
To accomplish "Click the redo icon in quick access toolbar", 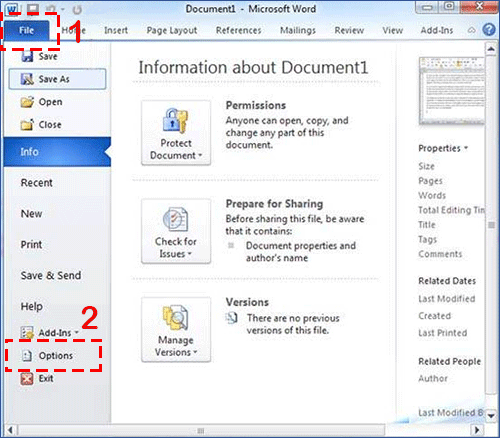I will coord(77,10).
